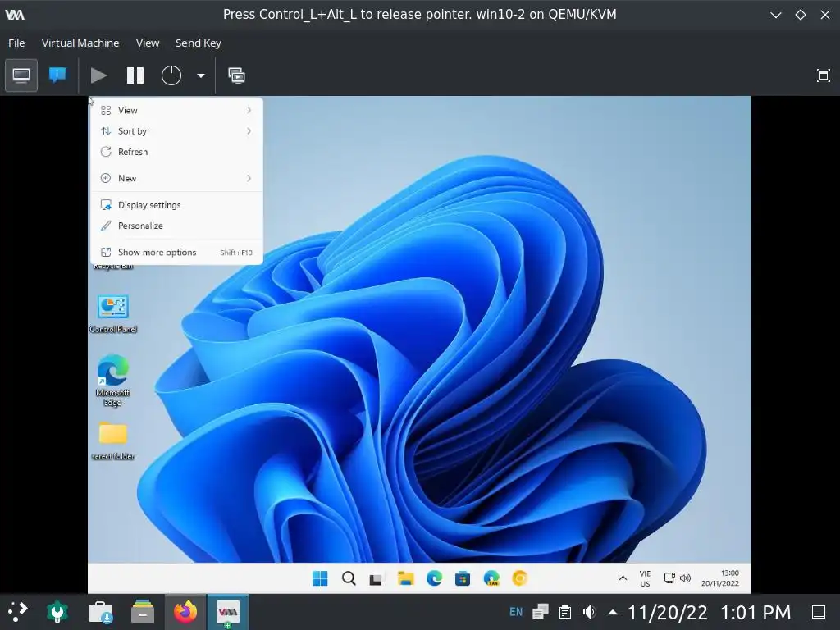Expand the Sort by submenu

tap(176, 131)
